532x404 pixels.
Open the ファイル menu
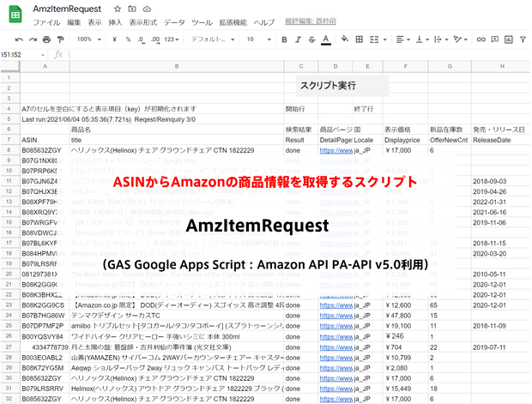coord(46,22)
